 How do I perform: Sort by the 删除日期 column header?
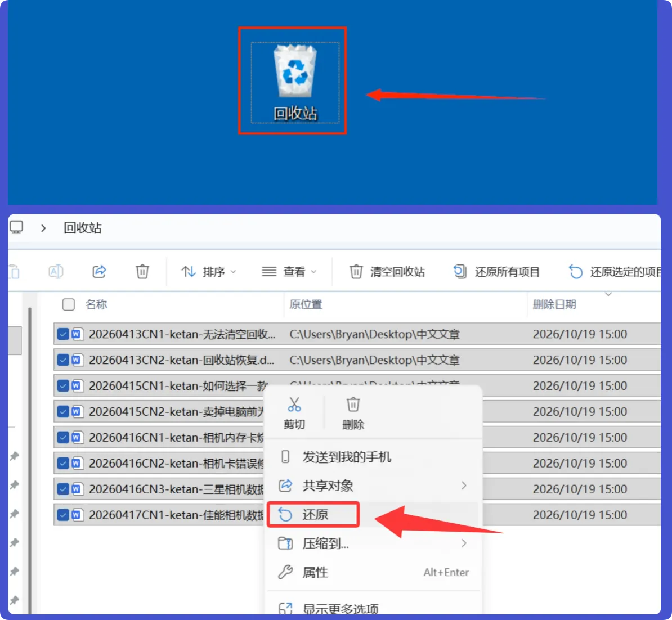[x=554, y=304]
